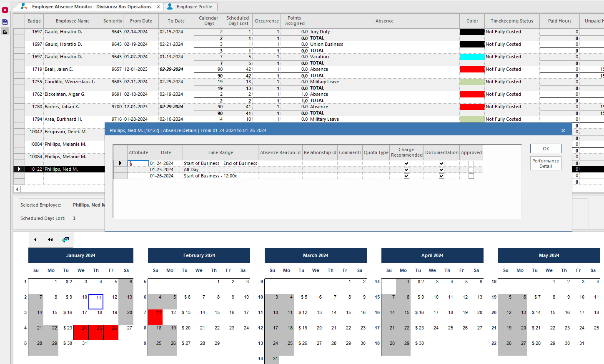Image resolution: width=604 pixels, height=364 pixels.
Task: Open Performance Detail from the dialog
Action: click(545, 163)
